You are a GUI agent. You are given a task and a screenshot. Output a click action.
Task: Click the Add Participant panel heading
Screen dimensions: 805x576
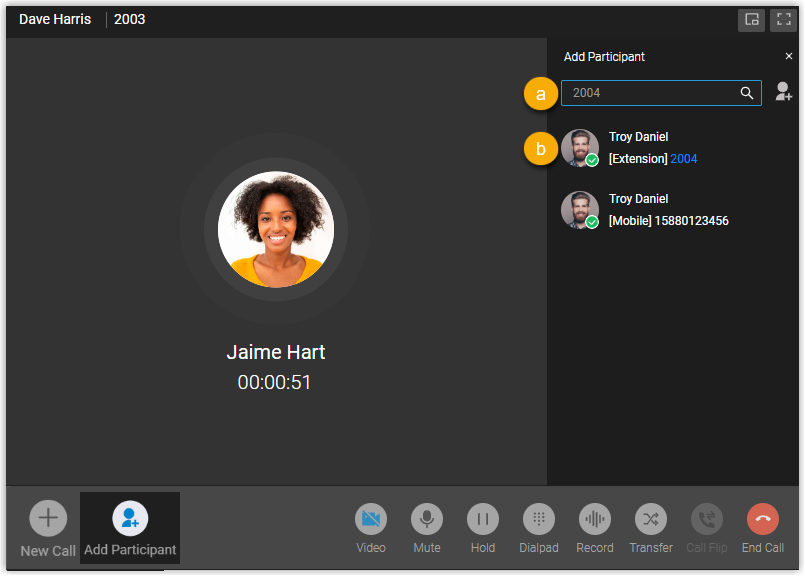604,56
